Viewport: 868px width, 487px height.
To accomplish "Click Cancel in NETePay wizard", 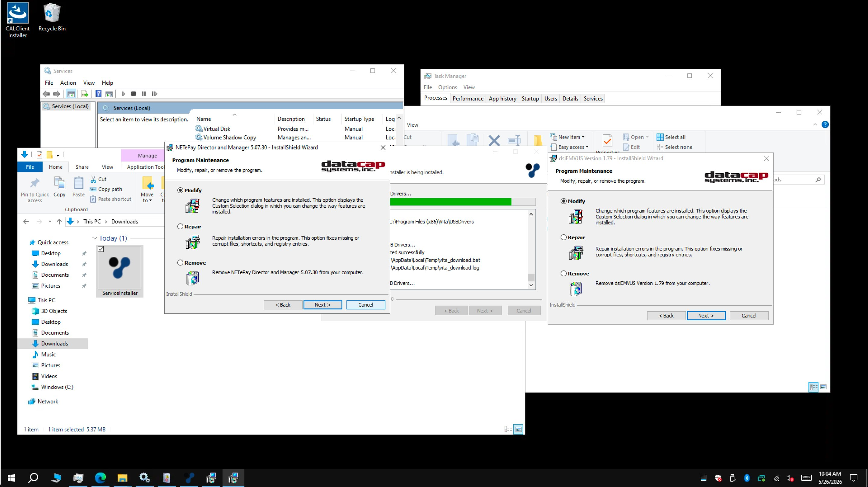I will [365, 305].
